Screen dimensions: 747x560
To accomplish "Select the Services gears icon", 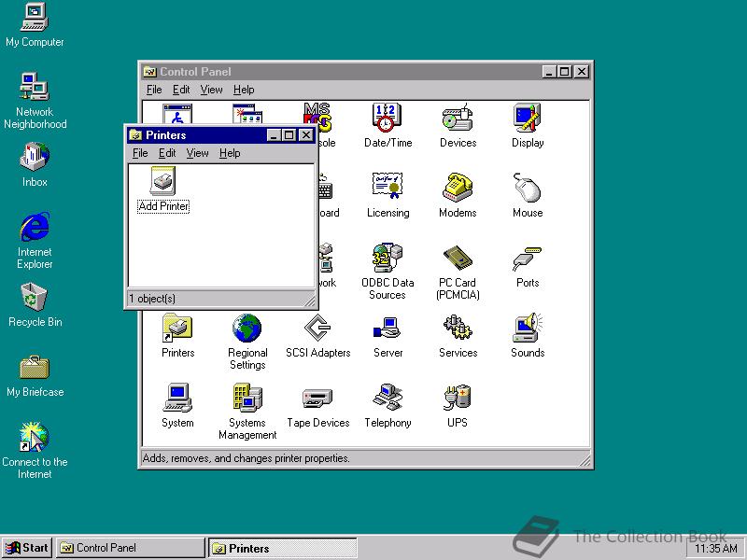I will coord(458,335).
